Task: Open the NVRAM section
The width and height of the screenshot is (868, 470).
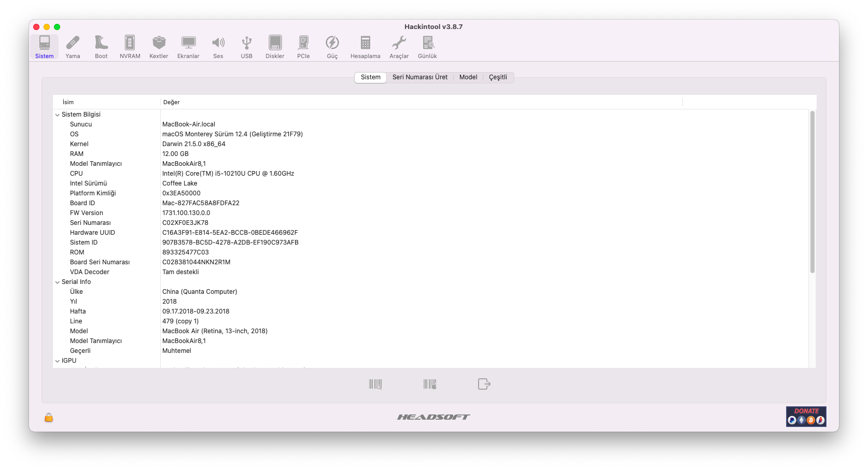Action: [x=130, y=47]
